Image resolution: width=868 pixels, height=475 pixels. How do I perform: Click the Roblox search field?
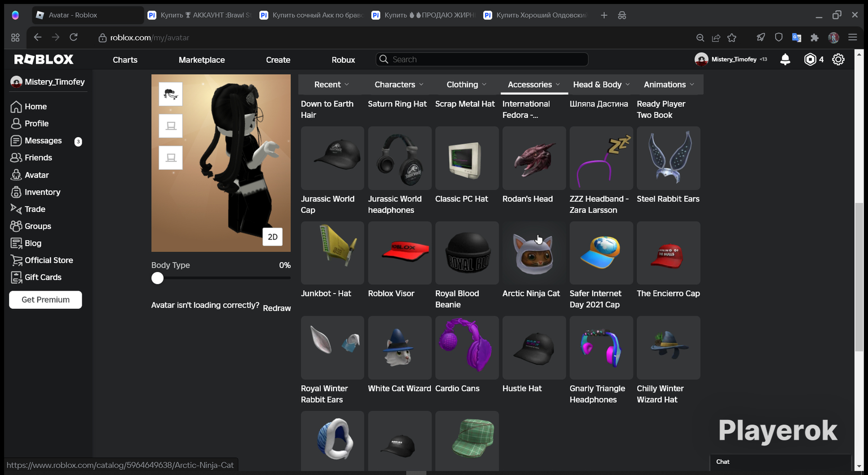coord(482,59)
